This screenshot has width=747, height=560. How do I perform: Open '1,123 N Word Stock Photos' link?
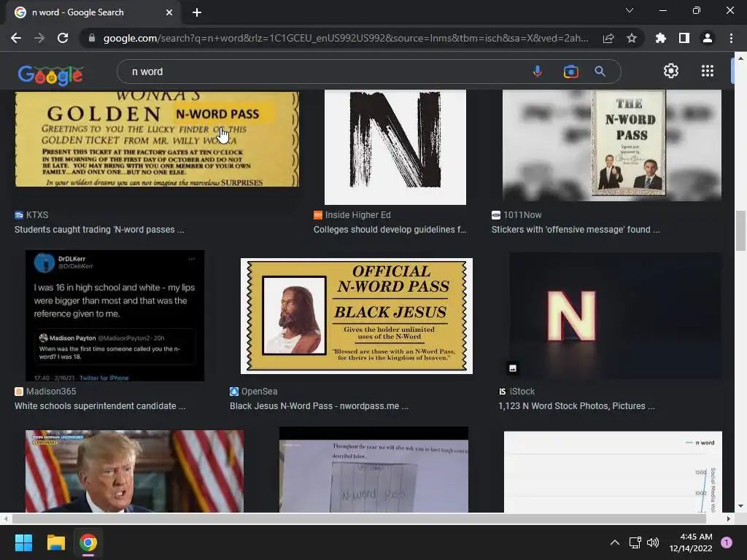click(x=576, y=406)
